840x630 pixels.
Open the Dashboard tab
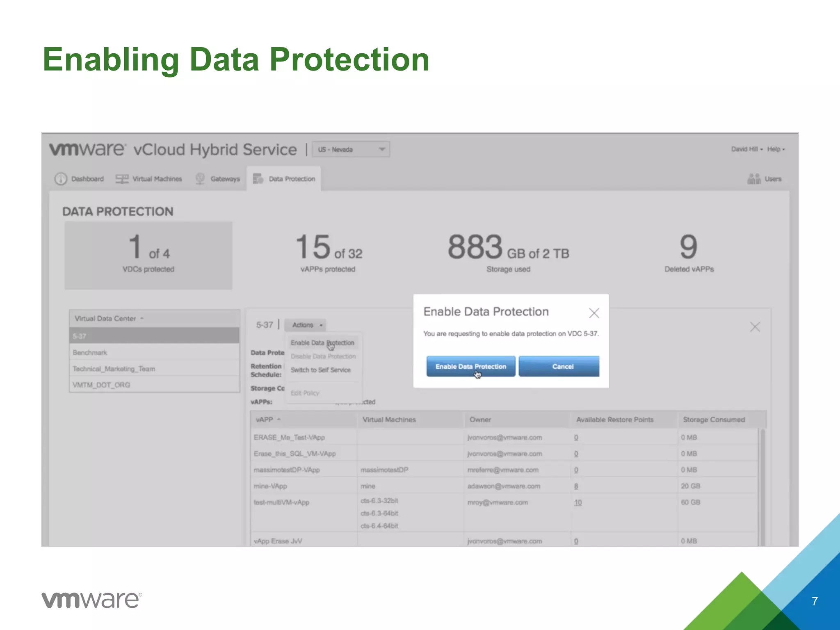(80, 179)
